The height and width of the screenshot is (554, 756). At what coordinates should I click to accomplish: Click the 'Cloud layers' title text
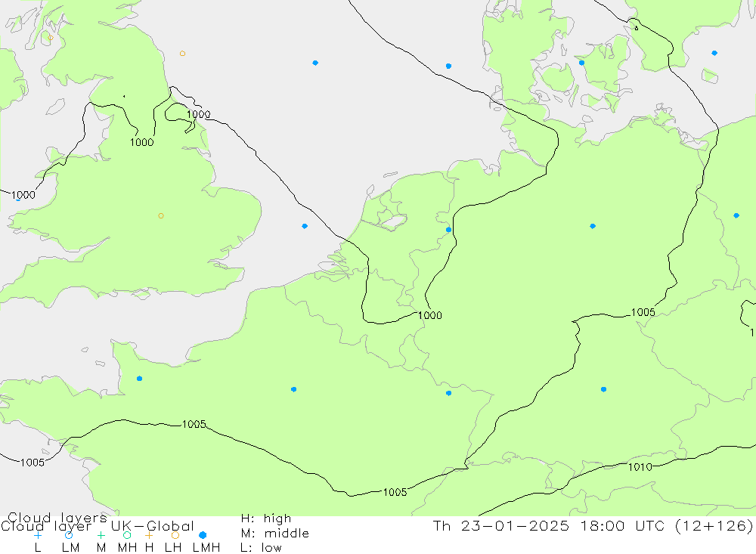[x=57, y=518]
